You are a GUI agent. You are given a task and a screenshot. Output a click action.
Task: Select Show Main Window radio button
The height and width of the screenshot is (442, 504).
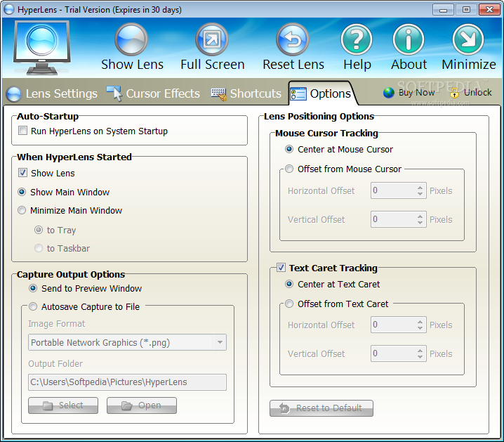click(22, 192)
